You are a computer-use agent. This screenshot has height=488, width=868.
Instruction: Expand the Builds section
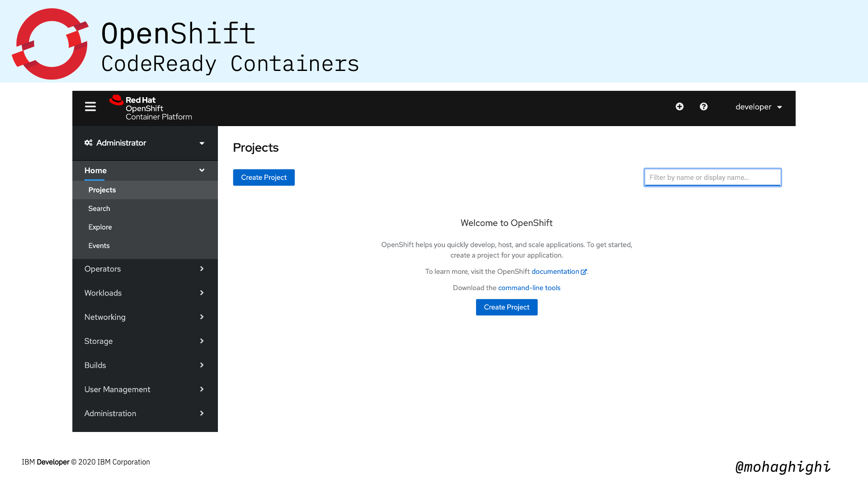click(145, 365)
